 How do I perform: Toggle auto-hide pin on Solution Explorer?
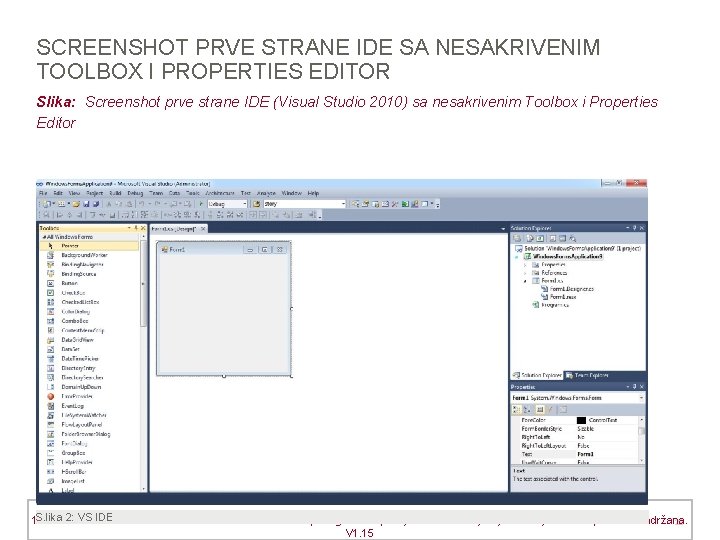(635, 228)
